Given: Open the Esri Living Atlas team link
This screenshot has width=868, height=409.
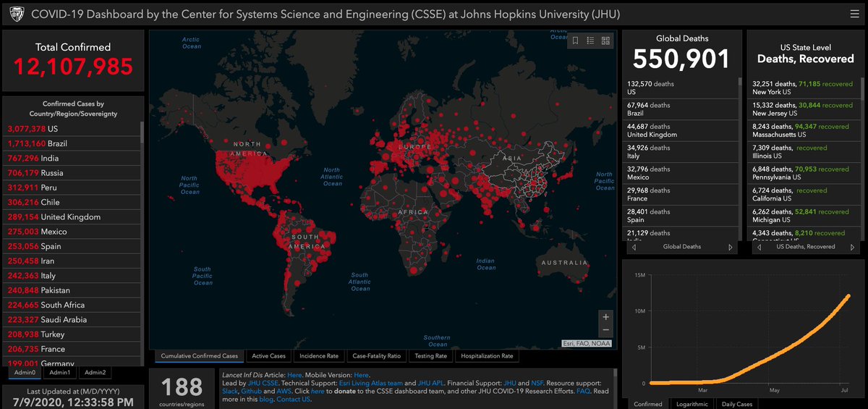Looking at the screenshot, I should point(370,383).
